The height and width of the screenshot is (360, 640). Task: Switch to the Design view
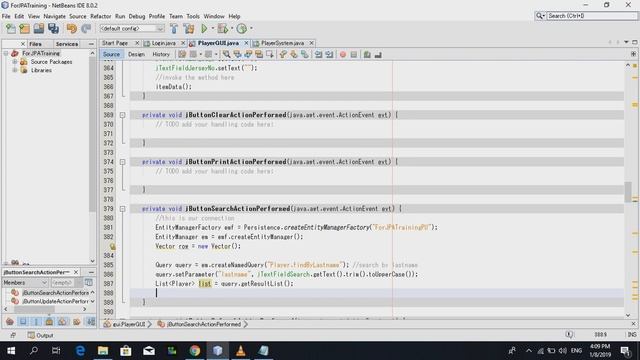136,54
